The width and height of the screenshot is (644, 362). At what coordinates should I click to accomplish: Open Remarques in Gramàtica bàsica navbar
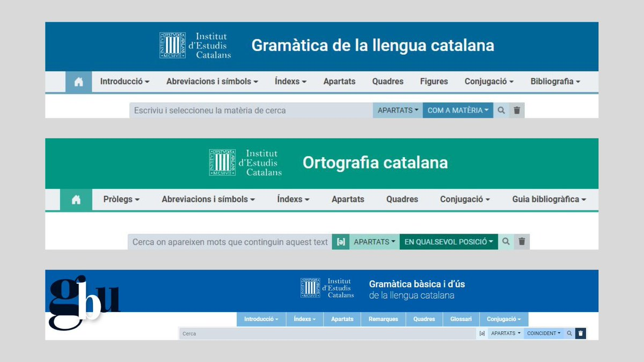[383, 319]
